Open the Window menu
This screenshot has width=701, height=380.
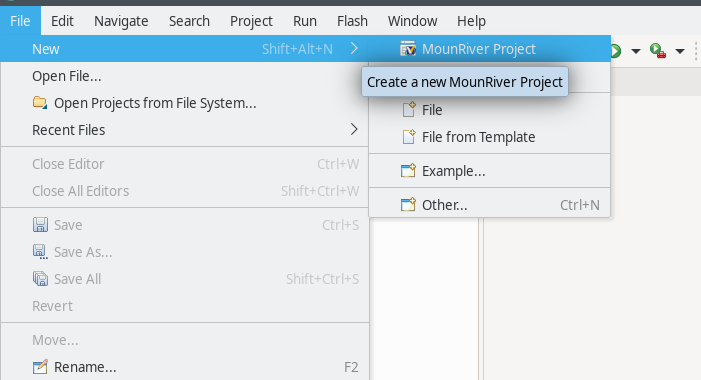[413, 21]
